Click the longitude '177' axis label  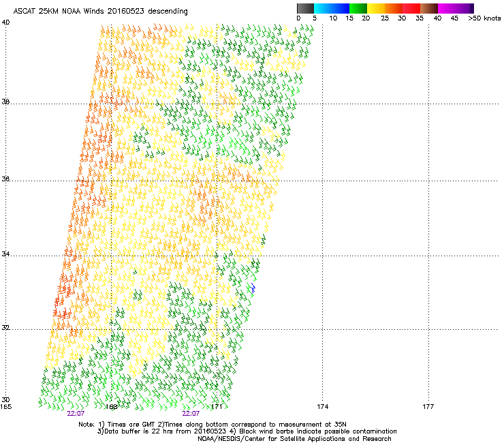click(428, 407)
